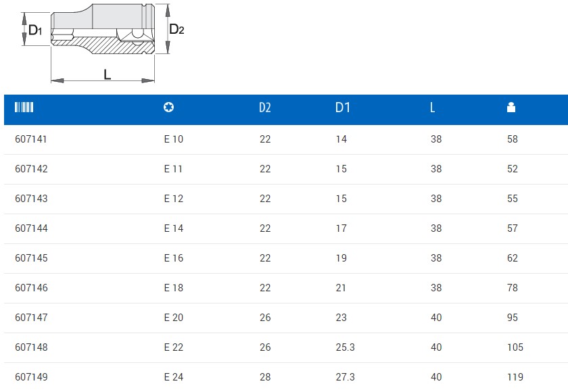Click the barcode icon in table header

coord(24,107)
